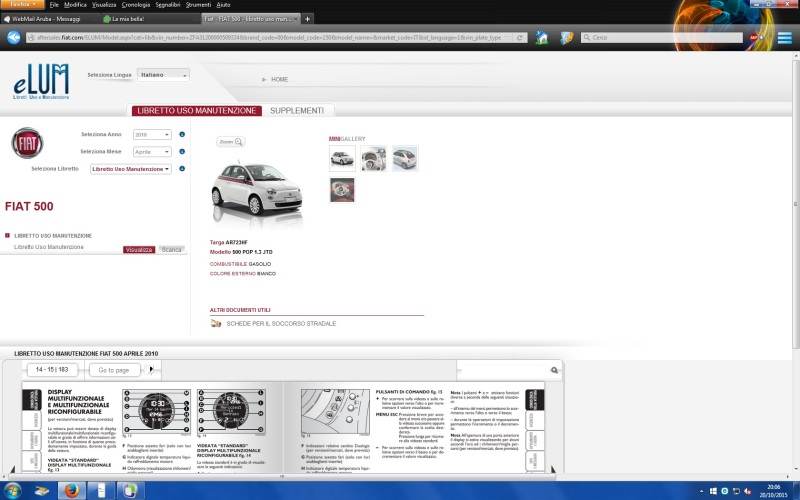Open the Seleziona Anno dropdown
The width and height of the screenshot is (800, 500).
(152, 135)
